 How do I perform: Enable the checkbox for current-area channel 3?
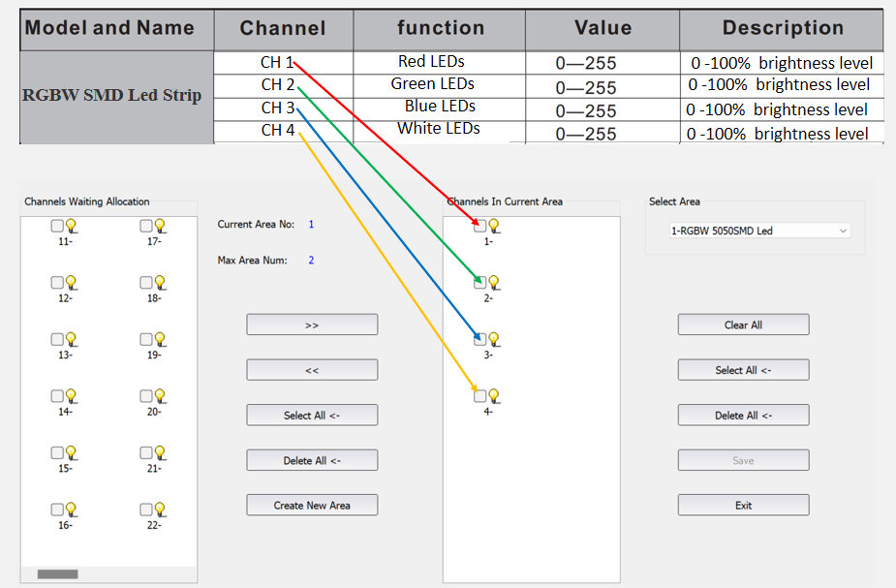click(480, 339)
